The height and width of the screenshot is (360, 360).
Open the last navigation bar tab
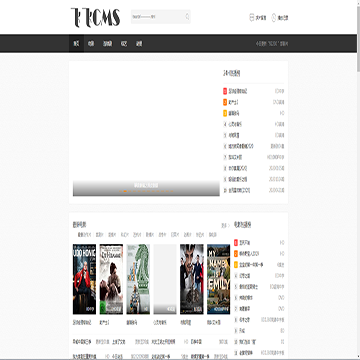click(139, 44)
